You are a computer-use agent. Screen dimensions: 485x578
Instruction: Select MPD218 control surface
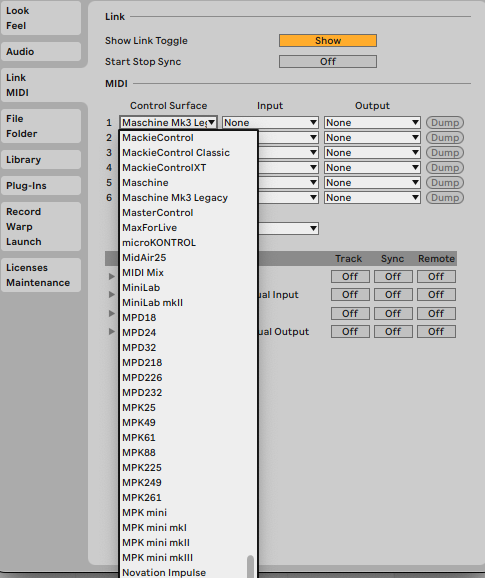pyautogui.click(x=188, y=363)
